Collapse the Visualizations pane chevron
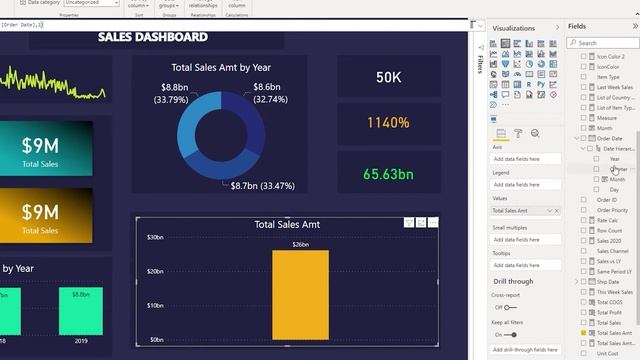This screenshot has width=640, height=360. tap(558, 28)
